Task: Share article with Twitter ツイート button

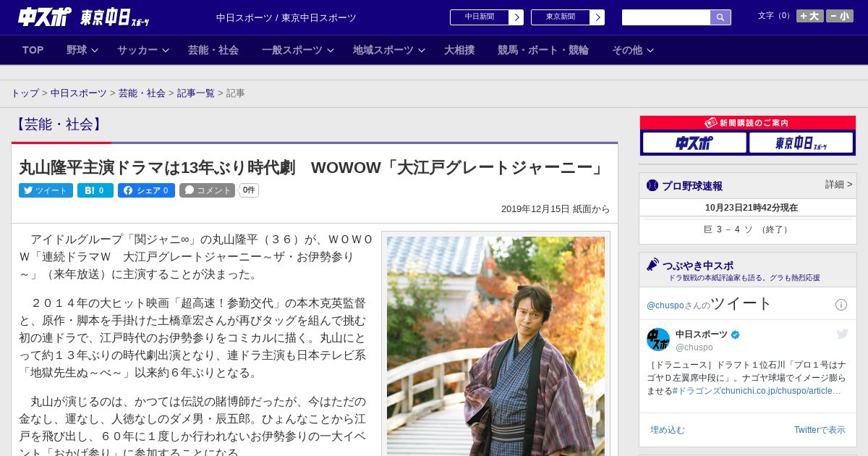Action: click(x=46, y=190)
